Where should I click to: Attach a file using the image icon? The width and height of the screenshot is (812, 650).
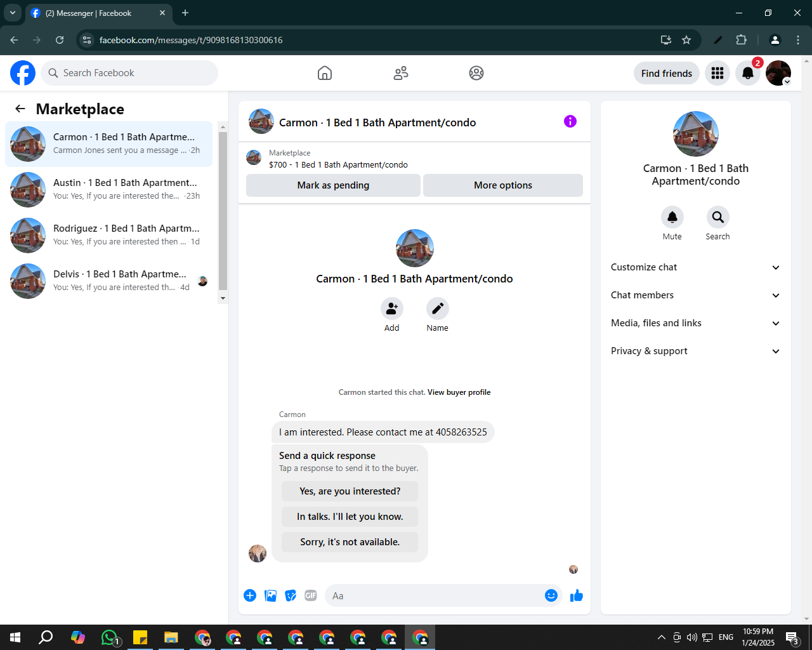[270, 595]
